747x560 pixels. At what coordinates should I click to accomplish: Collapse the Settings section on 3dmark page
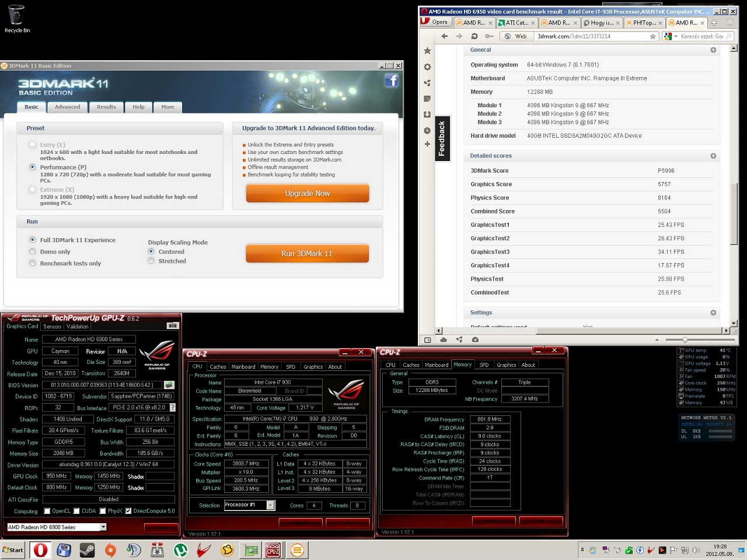click(713, 313)
